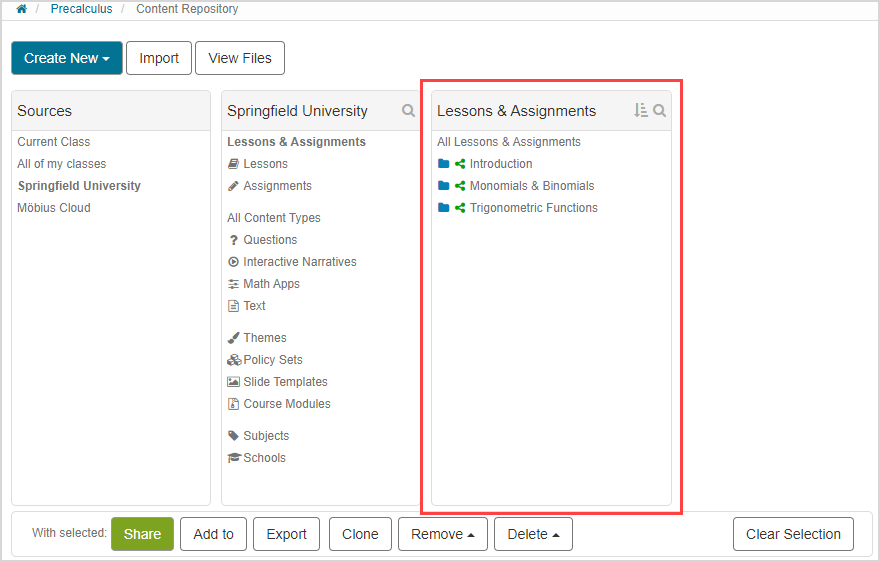Open search in Springfield University panel
The image size is (880, 562).
[x=408, y=111]
